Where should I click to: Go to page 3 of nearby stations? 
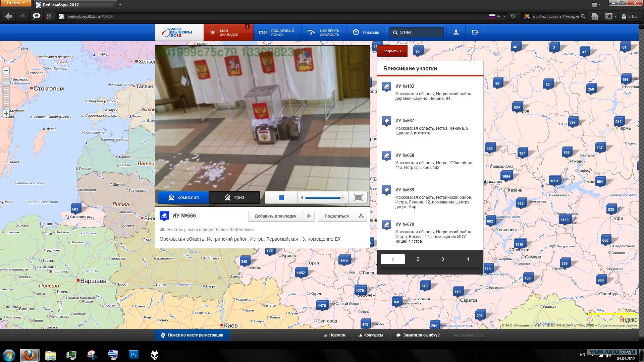pyautogui.click(x=443, y=259)
